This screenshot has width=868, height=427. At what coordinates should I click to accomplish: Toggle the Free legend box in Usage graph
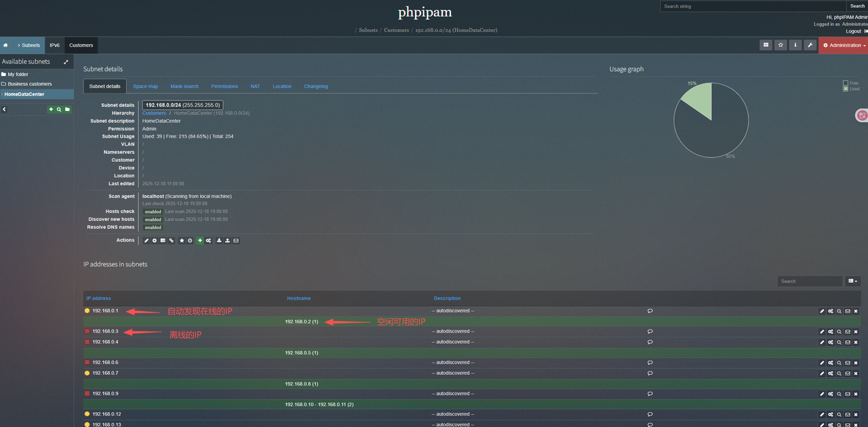(x=846, y=83)
